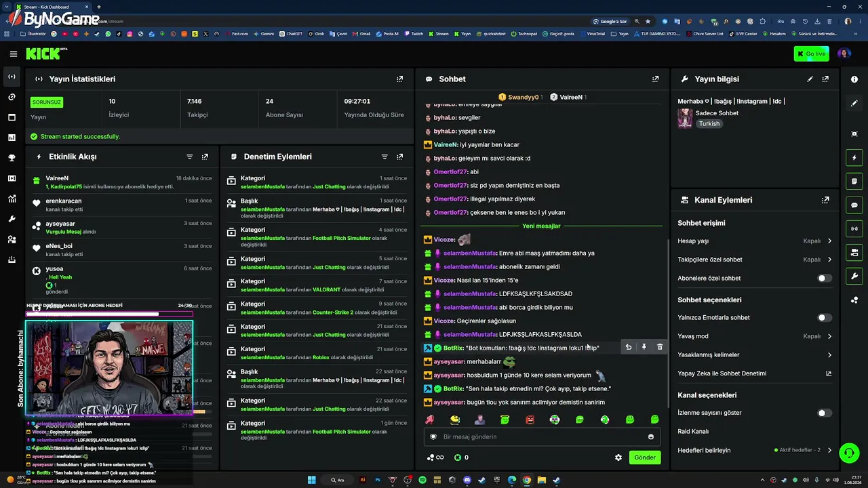Toggle İzlenme sayısını göster switch
868x488 pixels.
tap(824, 413)
